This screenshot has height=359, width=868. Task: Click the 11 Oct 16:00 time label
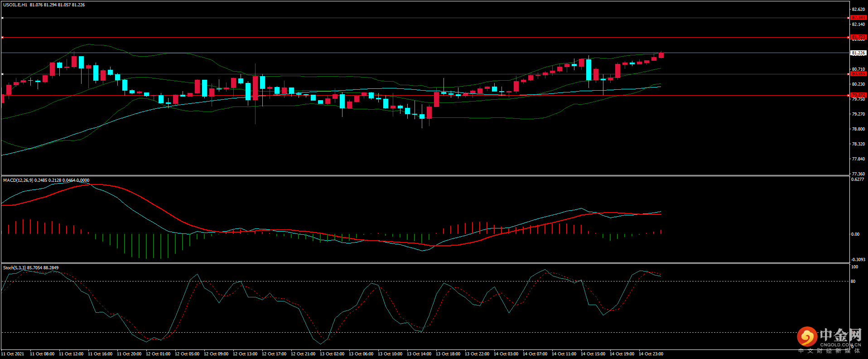(x=100, y=354)
